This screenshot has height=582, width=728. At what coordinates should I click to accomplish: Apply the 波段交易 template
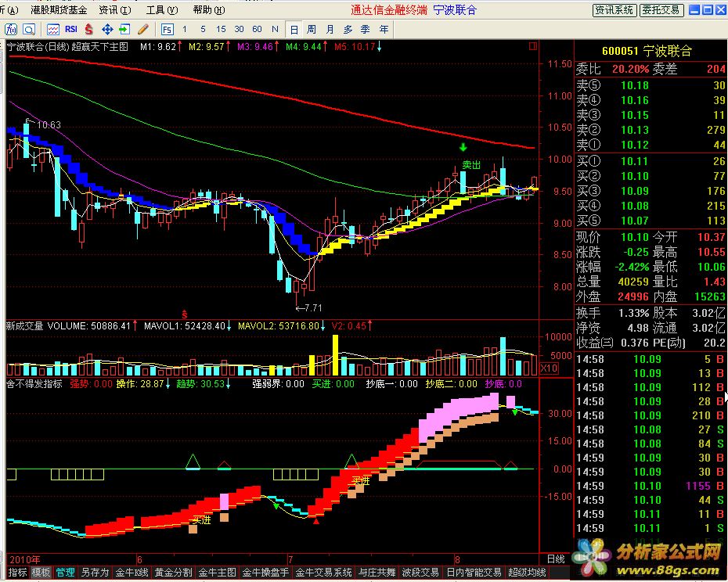tap(420, 573)
